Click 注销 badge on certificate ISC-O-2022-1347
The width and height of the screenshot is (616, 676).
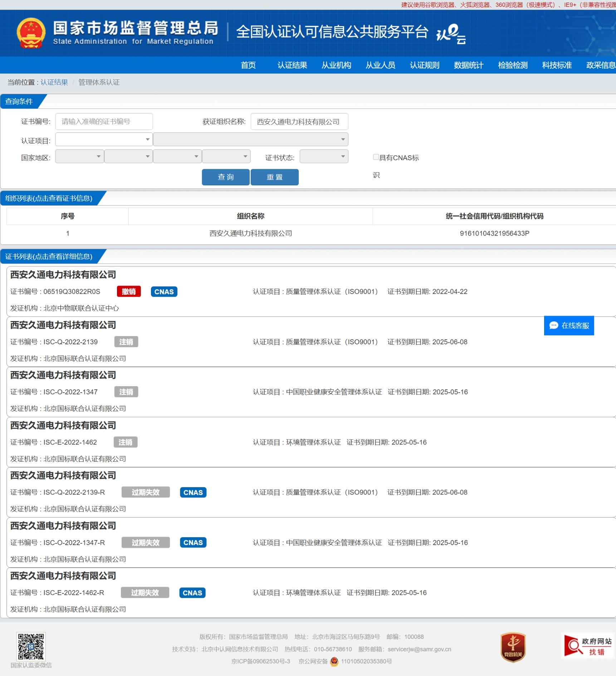[126, 392]
